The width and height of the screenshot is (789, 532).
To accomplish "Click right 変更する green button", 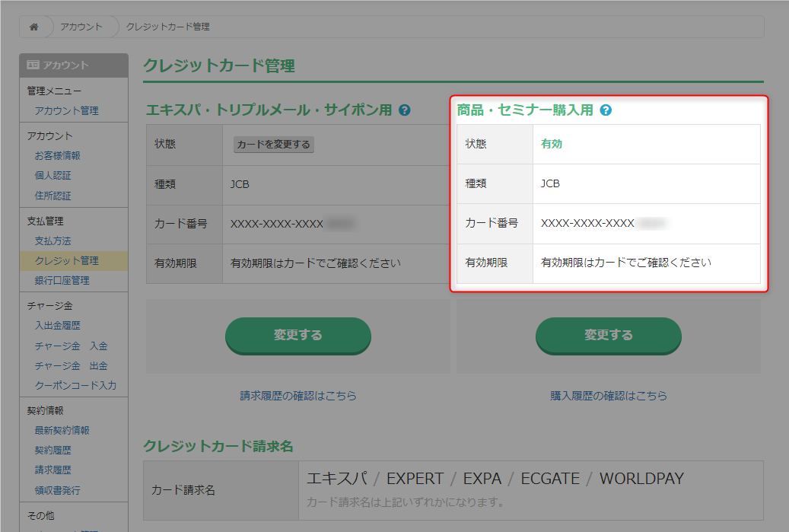I will [x=608, y=335].
